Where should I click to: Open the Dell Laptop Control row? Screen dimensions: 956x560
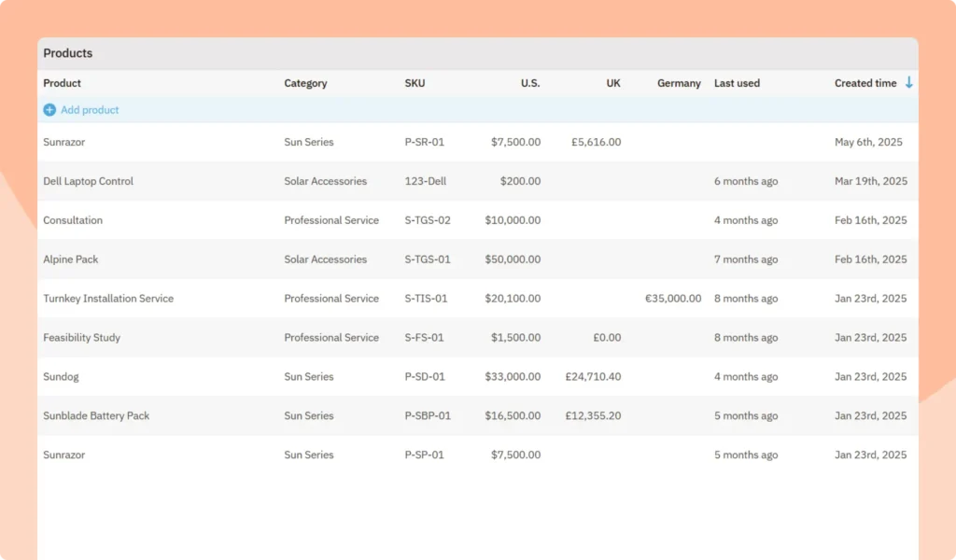point(88,181)
